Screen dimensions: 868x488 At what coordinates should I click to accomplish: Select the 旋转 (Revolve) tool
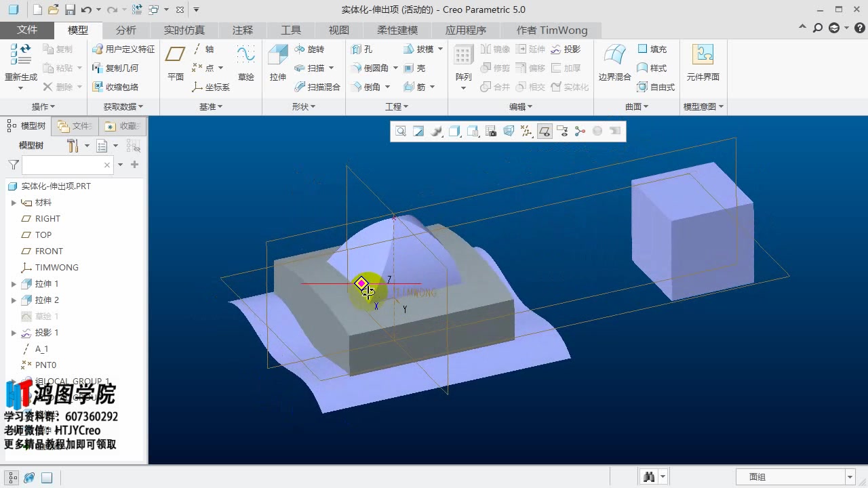(x=309, y=49)
